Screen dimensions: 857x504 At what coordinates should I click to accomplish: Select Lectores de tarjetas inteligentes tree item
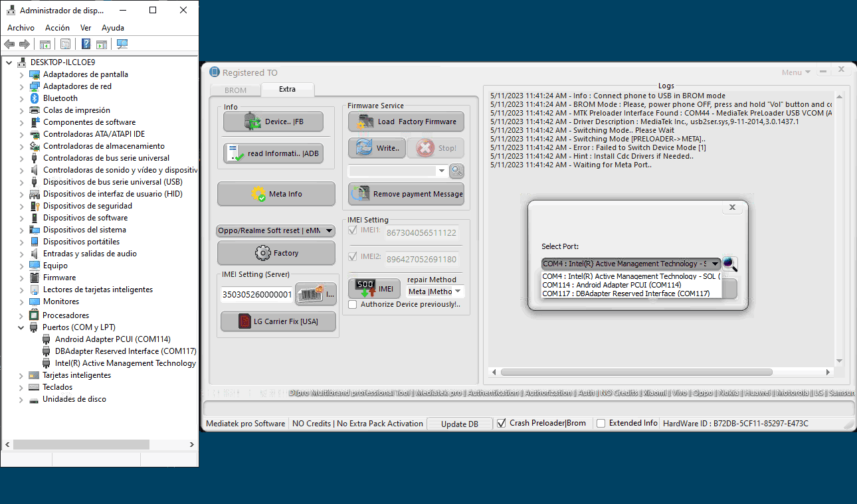(x=98, y=290)
